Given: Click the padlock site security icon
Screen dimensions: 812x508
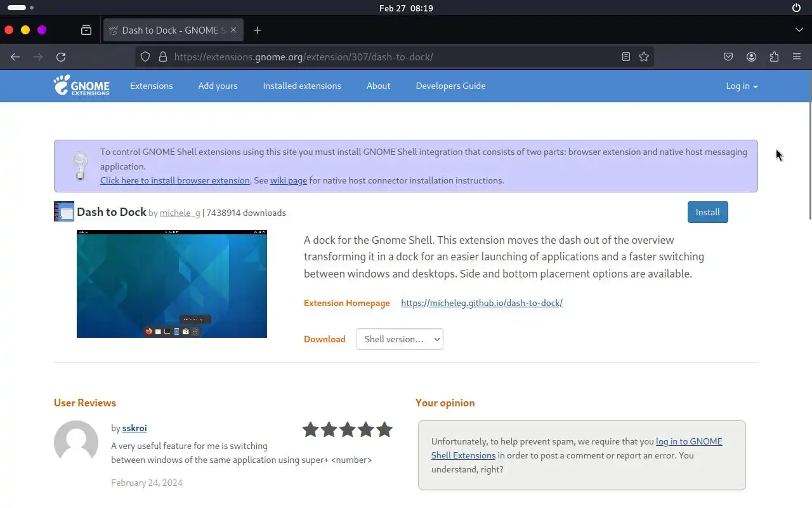Looking at the screenshot, I should click(163, 57).
